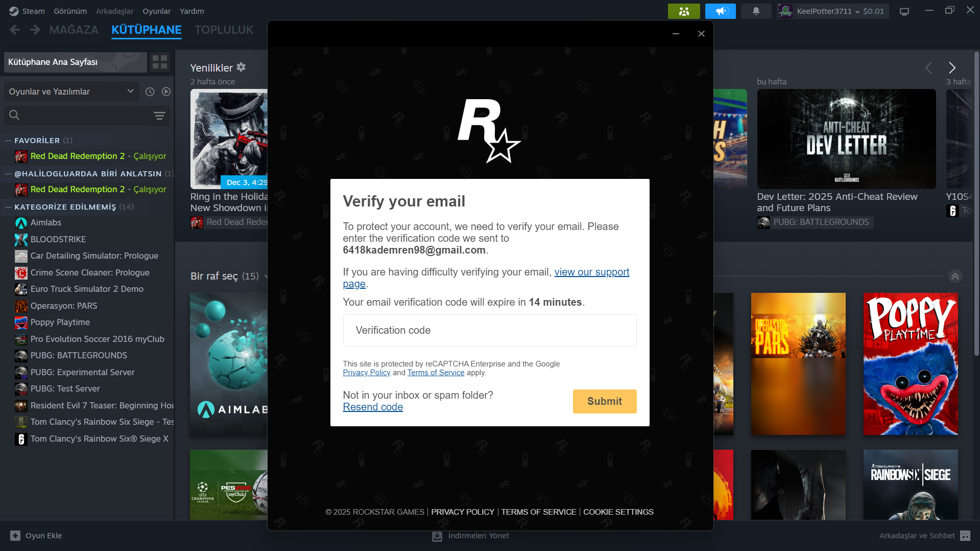Switch to Big Picture mode monitor icon

pyautogui.click(x=904, y=11)
